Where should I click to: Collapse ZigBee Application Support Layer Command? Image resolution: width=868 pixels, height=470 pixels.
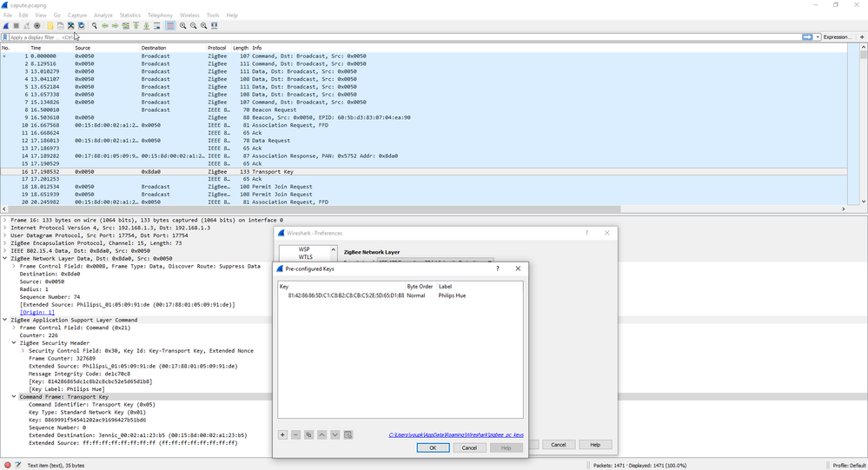tap(5, 320)
